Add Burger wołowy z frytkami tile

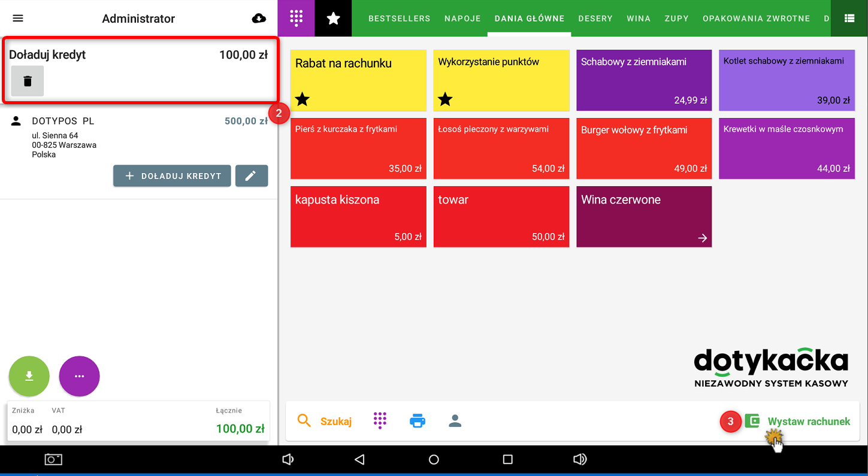coord(644,148)
